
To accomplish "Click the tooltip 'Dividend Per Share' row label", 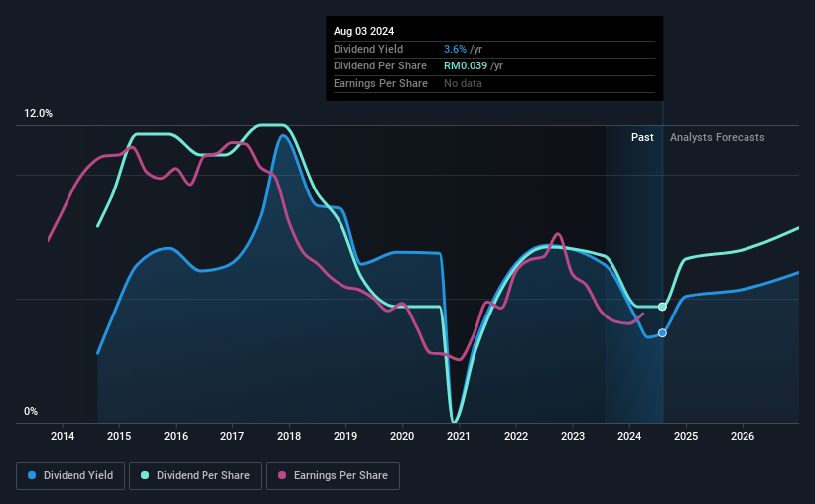I will point(380,66).
